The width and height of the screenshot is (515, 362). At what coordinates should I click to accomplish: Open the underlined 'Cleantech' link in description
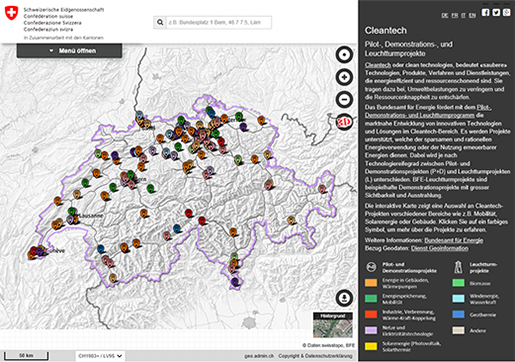click(x=378, y=65)
